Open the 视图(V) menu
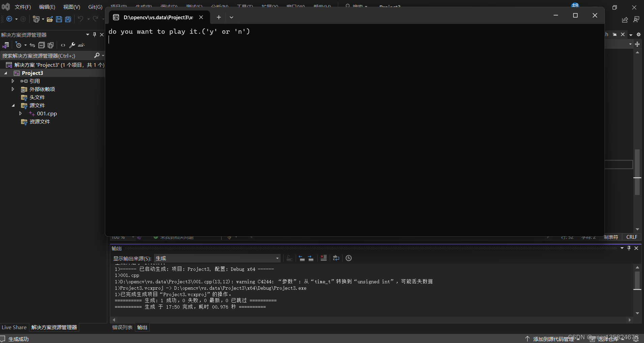The image size is (644, 343). tap(72, 7)
